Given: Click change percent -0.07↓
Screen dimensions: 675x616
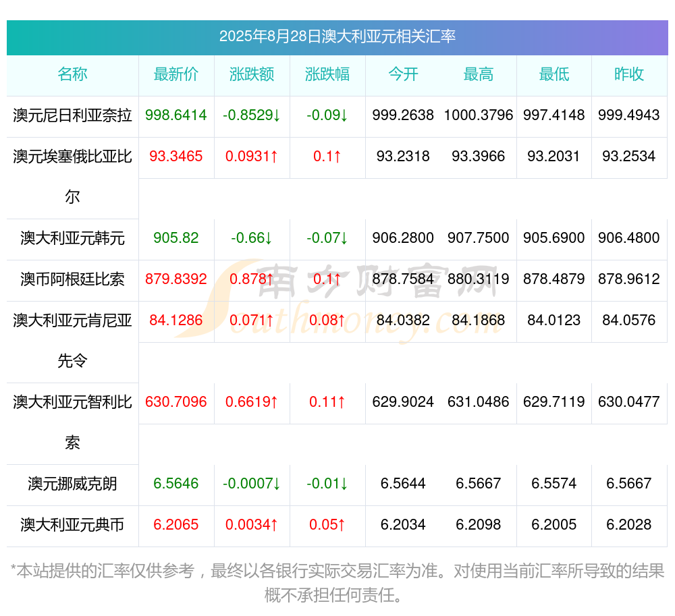Looking at the screenshot, I should click(x=327, y=238).
